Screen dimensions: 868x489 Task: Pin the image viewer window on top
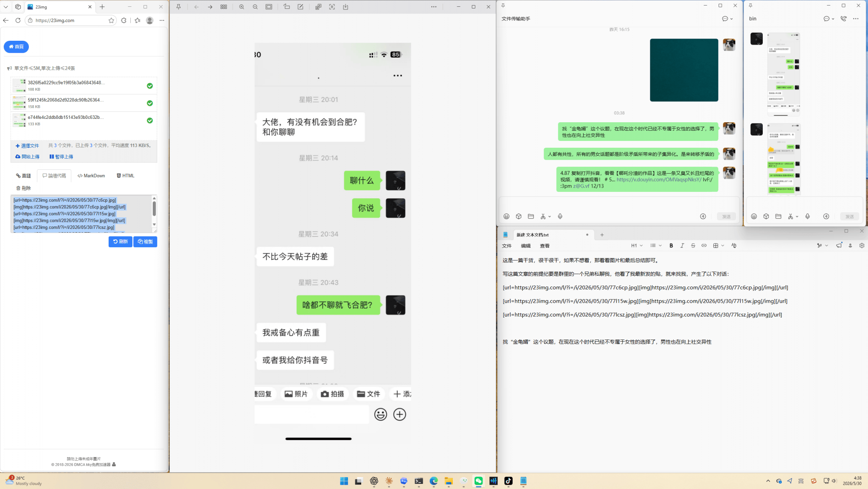tap(179, 7)
